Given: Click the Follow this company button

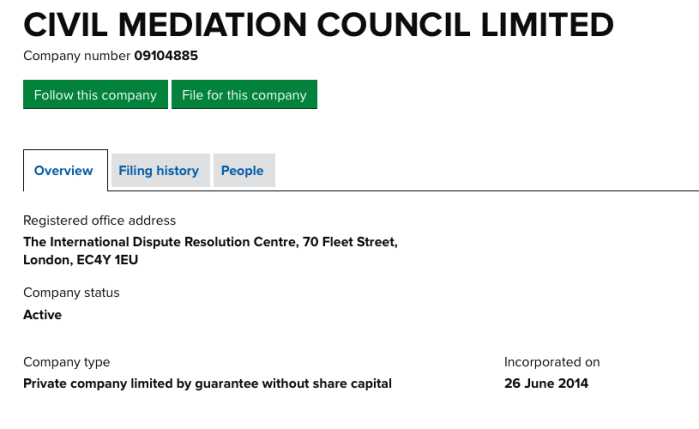Looking at the screenshot, I should 95,95.
